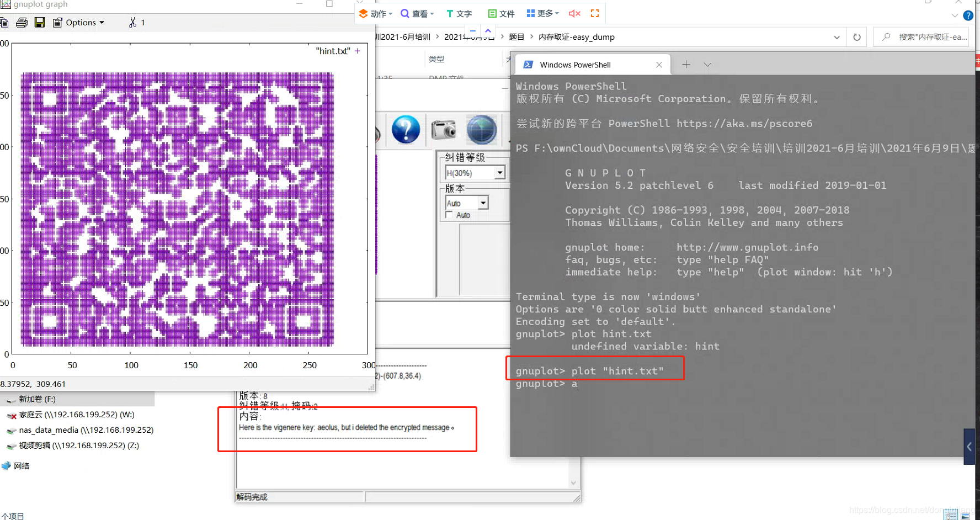This screenshot has width=980, height=520.
Task: Click the blue question mark help icon
Action: [x=406, y=130]
